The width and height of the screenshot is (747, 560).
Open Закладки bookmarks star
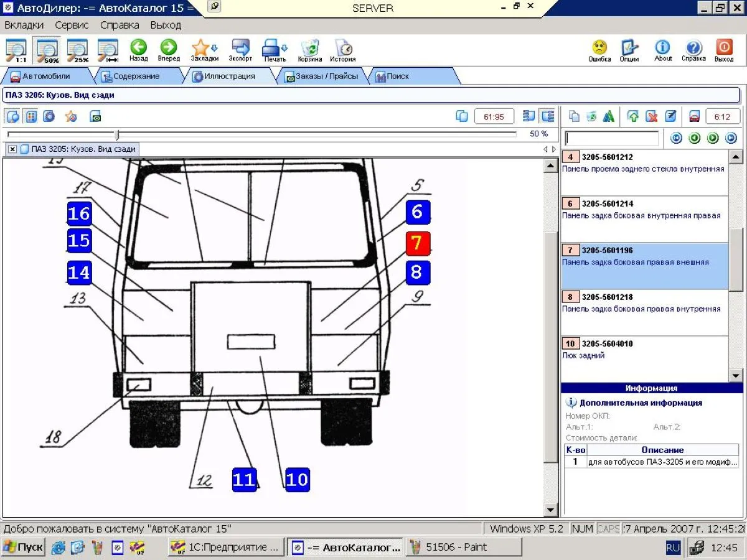click(x=204, y=50)
